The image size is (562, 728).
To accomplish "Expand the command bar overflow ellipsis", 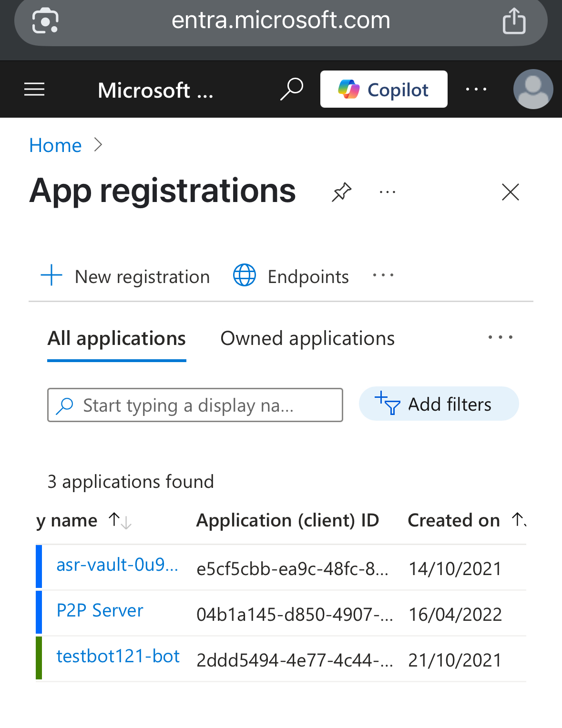I will tap(383, 275).
